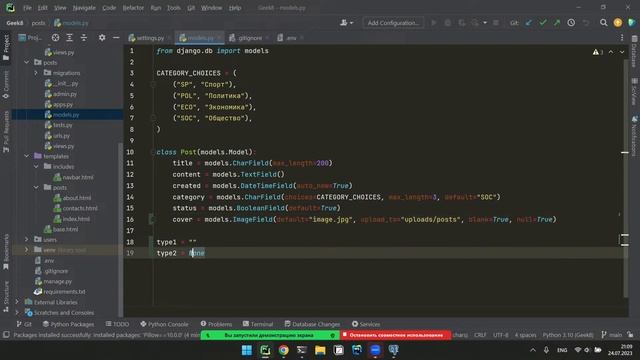The width and height of the screenshot is (640, 360).
Task: Click the Stop icon in toolbar
Action: tap(496, 23)
